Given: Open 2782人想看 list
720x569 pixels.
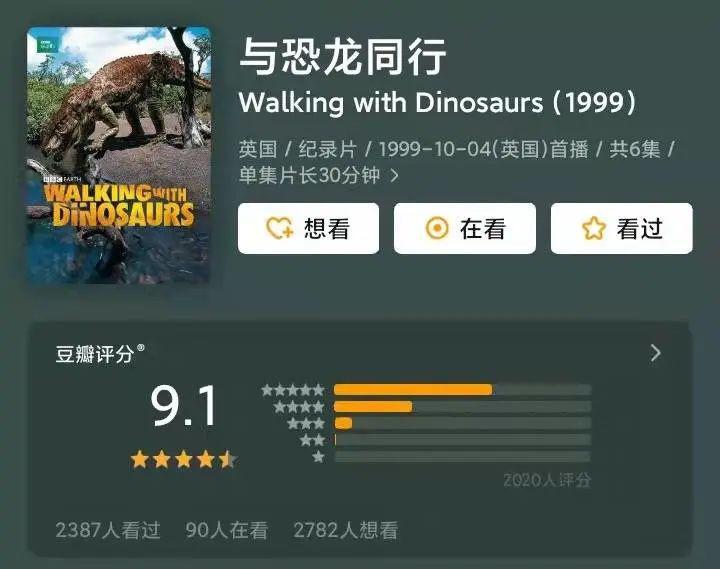Looking at the screenshot, I should coord(346,530).
